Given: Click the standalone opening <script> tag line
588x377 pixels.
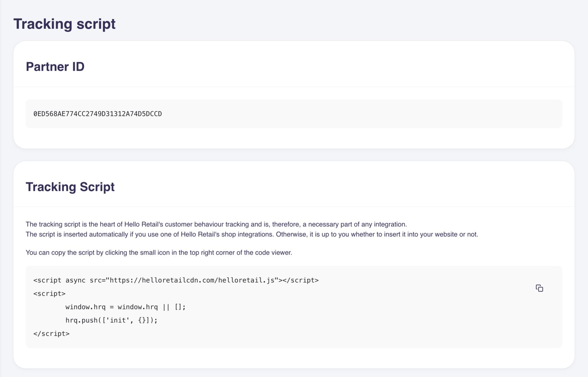Looking at the screenshot, I should 49,294.
